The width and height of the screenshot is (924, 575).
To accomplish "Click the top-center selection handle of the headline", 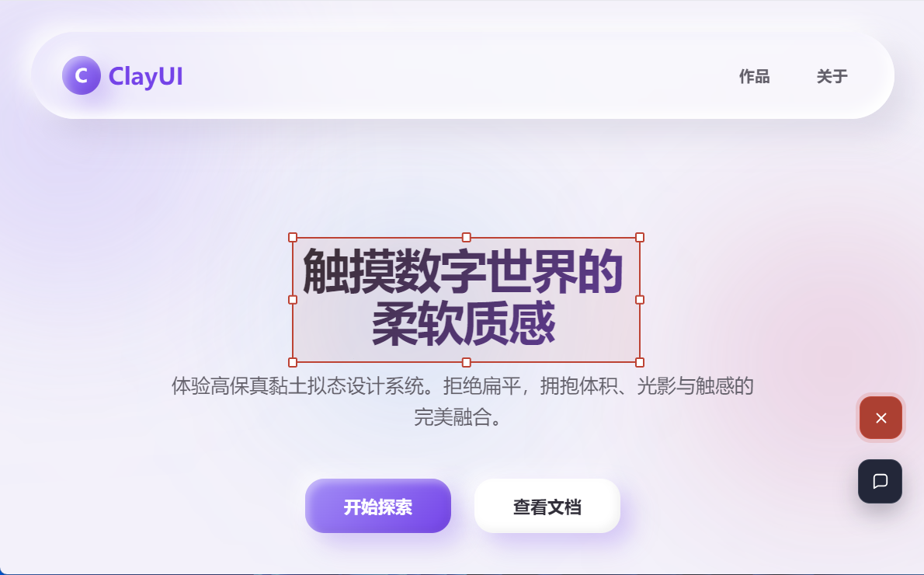I will [x=466, y=238].
